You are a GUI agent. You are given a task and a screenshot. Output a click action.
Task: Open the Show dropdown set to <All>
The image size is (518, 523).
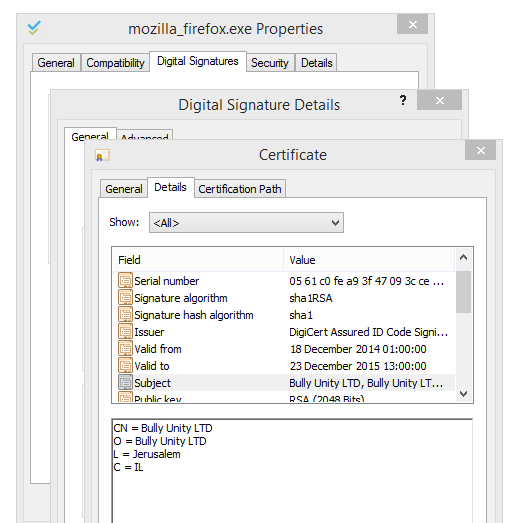pyautogui.click(x=246, y=222)
